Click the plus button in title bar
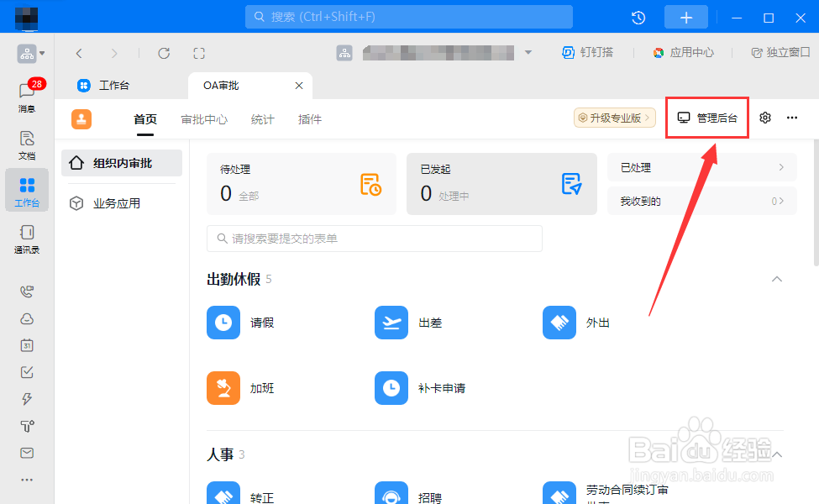 685,18
